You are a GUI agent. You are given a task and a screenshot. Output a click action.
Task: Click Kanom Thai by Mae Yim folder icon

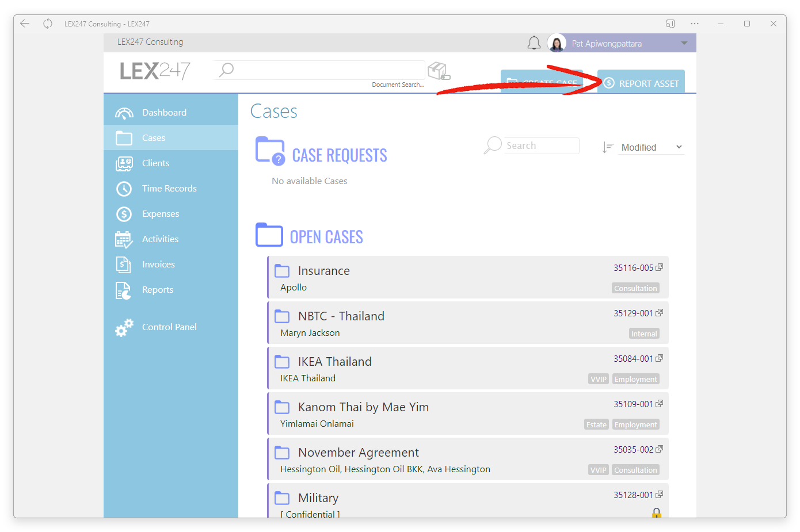(x=282, y=407)
